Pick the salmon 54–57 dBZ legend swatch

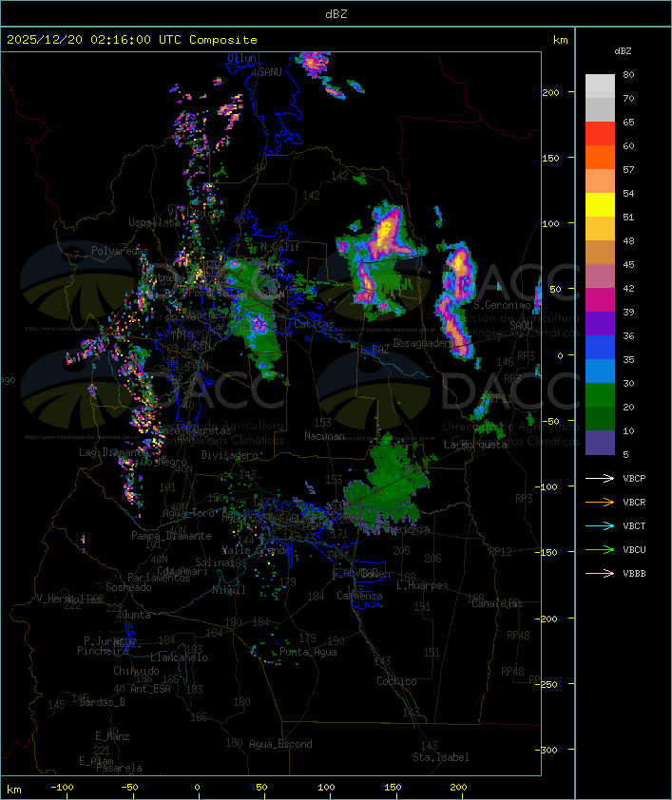pos(600,181)
